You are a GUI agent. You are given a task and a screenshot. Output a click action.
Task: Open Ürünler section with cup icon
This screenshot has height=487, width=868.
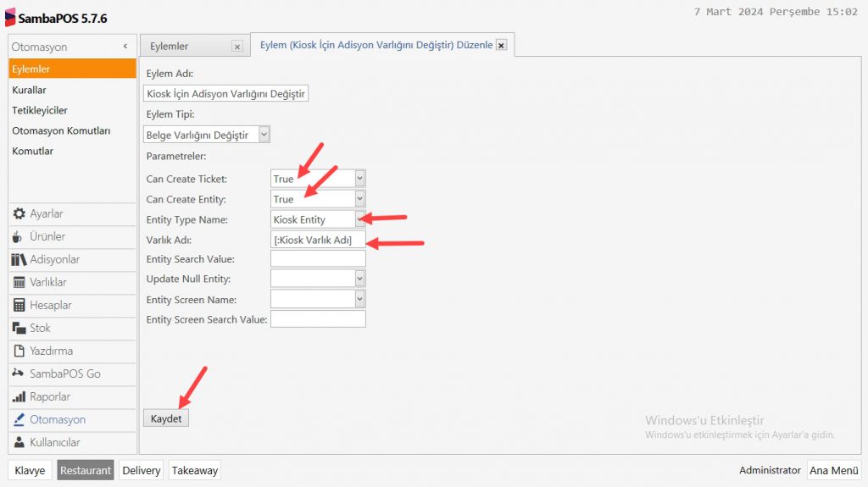(19, 237)
